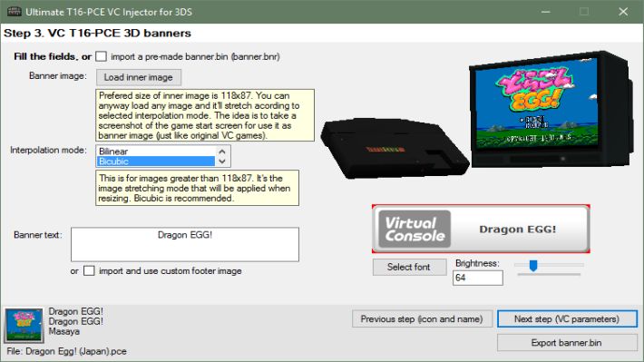The width and height of the screenshot is (644, 362).
Task: Click the Dragon EGG game icon thumbnail
Action: click(x=24, y=325)
